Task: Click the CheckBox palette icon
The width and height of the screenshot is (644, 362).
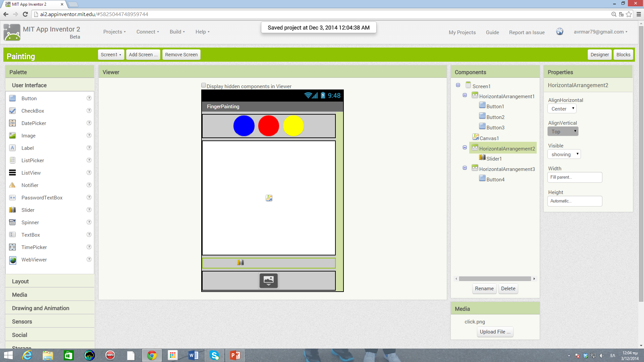Action: (12, 111)
